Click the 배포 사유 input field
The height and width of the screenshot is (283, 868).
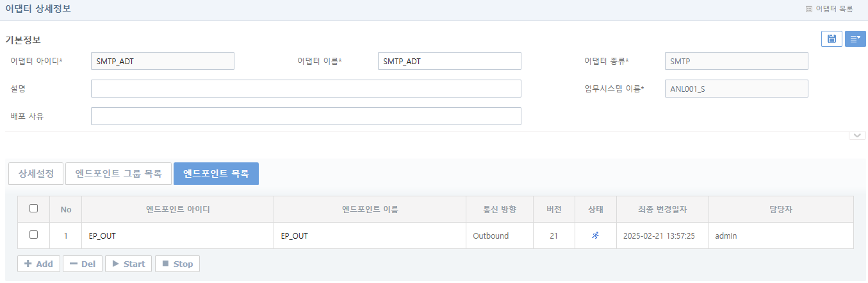point(306,116)
